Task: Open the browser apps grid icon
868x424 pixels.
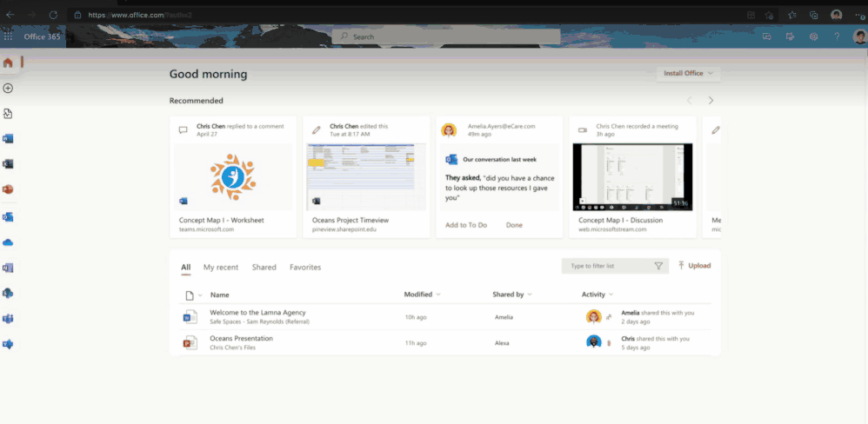Action: click(x=751, y=15)
